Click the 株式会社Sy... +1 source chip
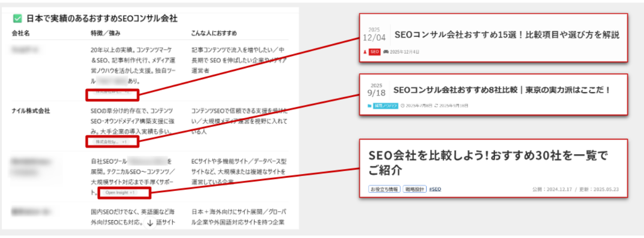 click(x=111, y=142)
